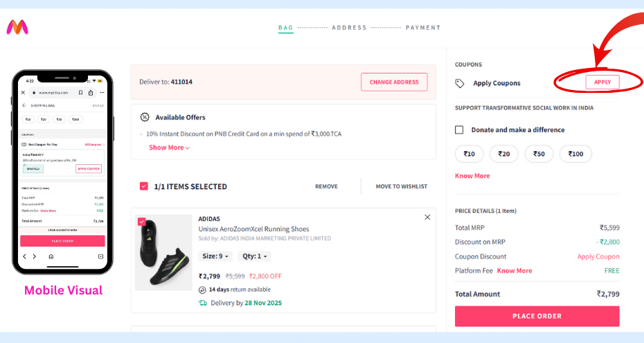Click the Apply coupons button
Viewport: 644px width, 343px height.
pos(602,82)
